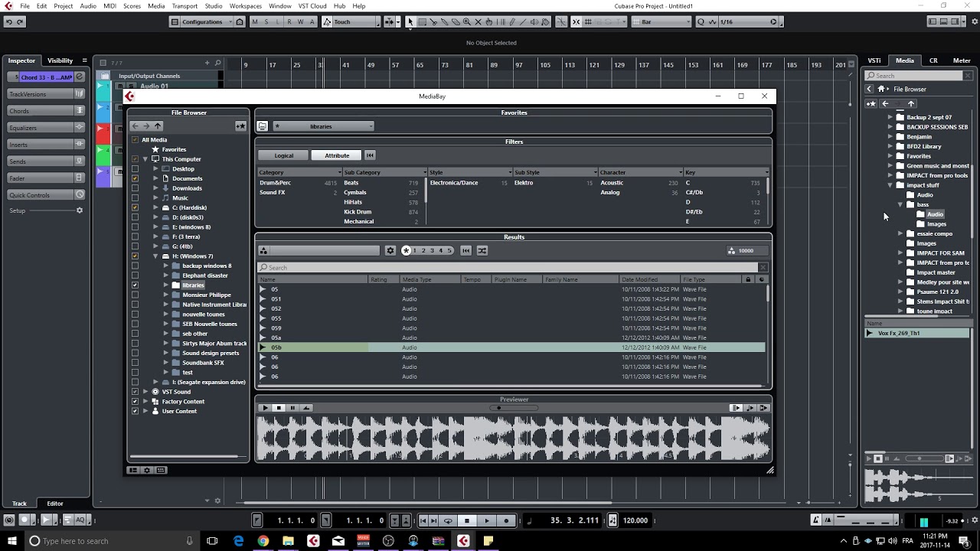Click add favorite icon in File Browser
The width and height of the screenshot is (980, 551).
pos(240,126)
